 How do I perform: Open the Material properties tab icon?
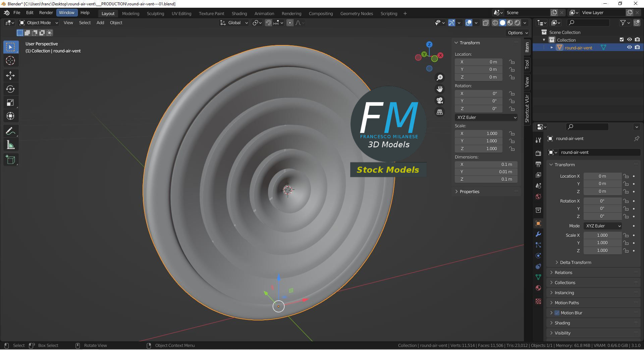[538, 288]
